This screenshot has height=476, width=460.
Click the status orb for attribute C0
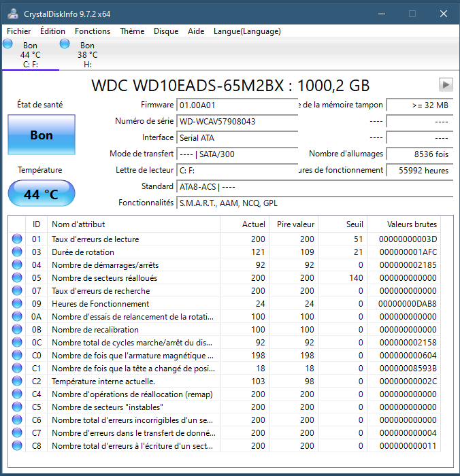coord(17,355)
